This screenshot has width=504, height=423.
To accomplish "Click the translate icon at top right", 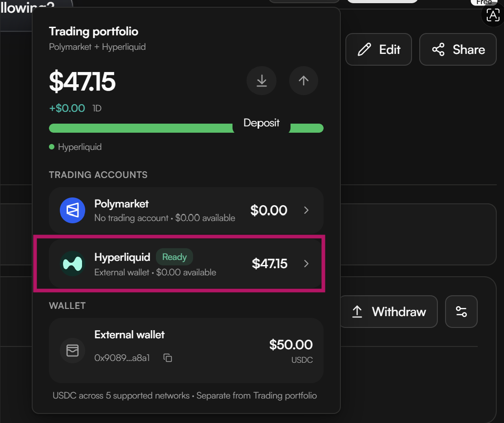I will [x=493, y=15].
